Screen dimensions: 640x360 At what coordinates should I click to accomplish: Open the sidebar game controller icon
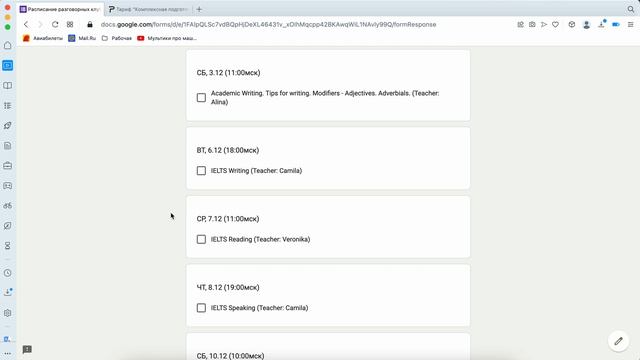tap(8, 185)
